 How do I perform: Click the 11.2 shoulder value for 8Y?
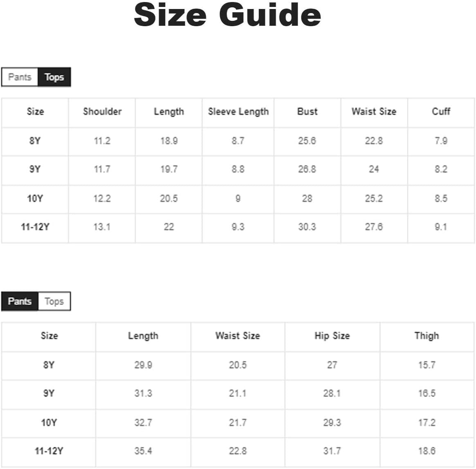(x=102, y=141)
